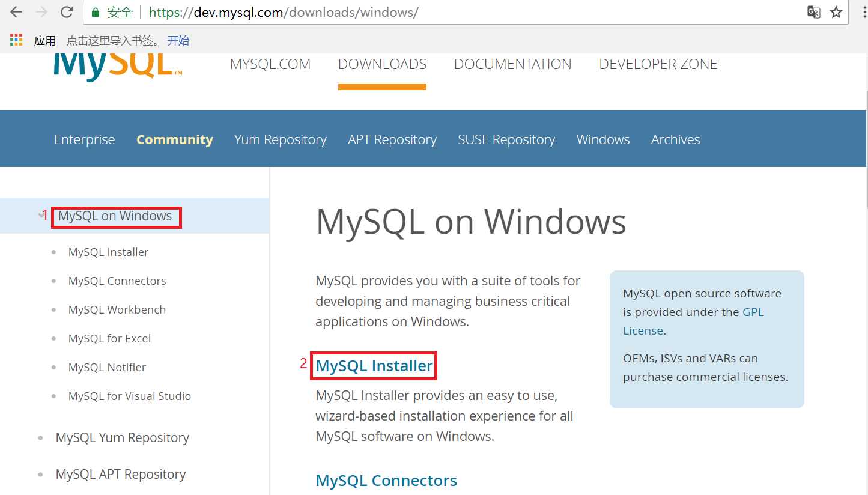Open the DOCUMENTATION top navigation item
This screenshot has width=868, height=495.
click(x=513, y=64)
